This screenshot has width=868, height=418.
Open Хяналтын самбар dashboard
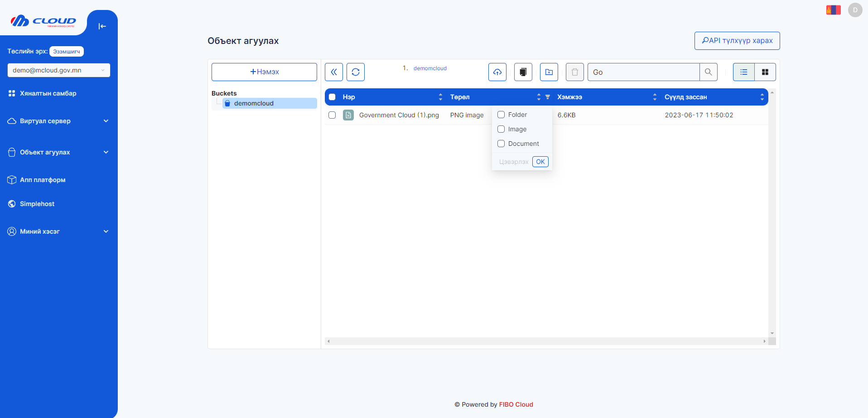48,93
